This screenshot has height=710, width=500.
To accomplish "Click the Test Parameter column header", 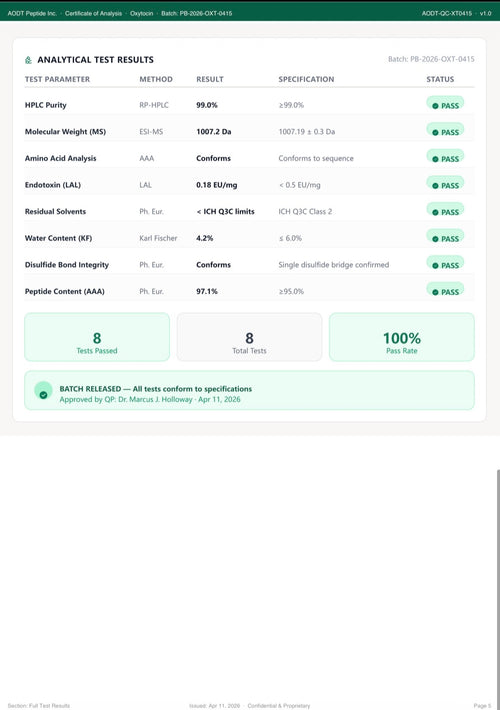I will click(58, 79).
